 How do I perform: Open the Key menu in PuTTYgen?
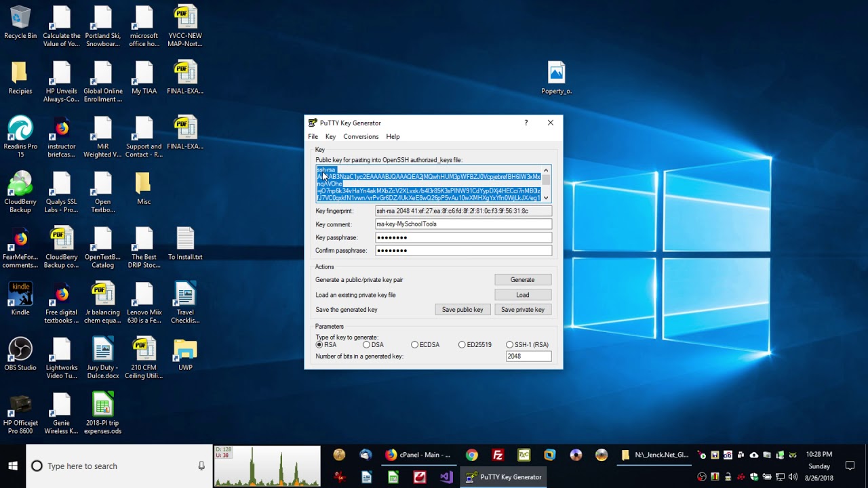330,136
